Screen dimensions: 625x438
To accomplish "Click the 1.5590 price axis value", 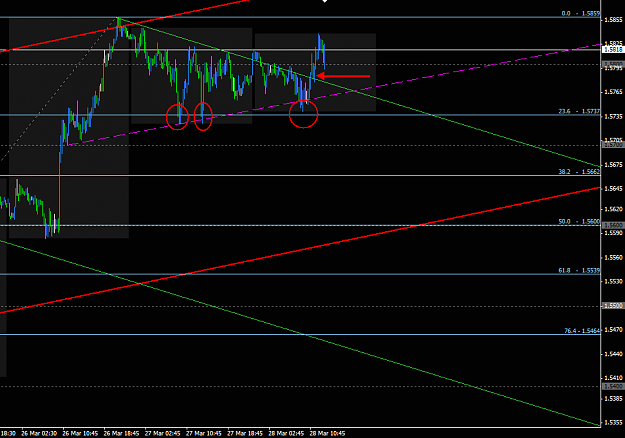I will click(x=613, y=233).
